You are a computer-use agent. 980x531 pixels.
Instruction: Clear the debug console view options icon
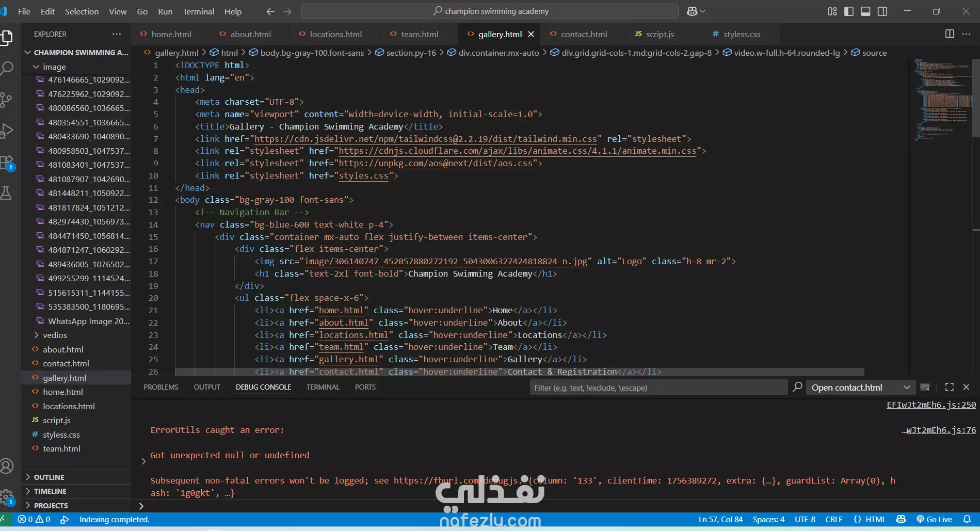point(925,387)
